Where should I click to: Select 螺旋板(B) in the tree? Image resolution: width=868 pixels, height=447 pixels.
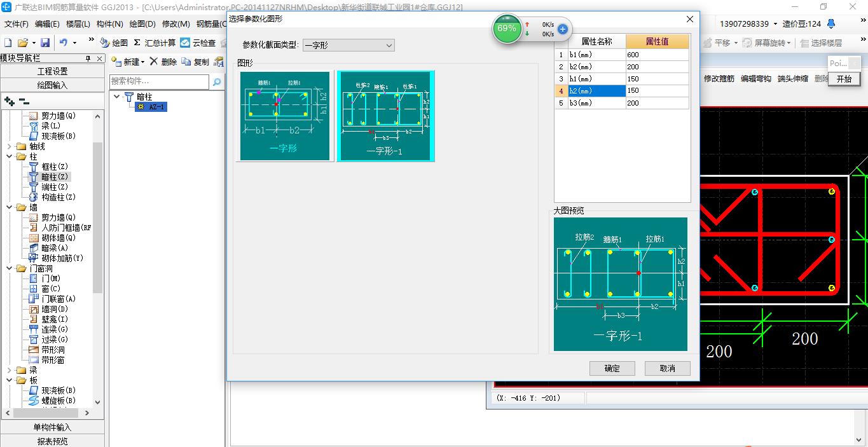(59, 401)
